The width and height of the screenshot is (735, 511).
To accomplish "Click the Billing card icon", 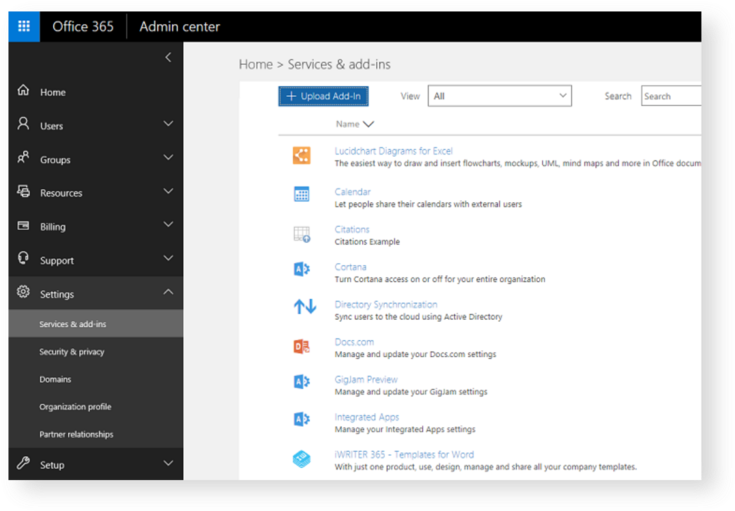I will pos(23,225).
